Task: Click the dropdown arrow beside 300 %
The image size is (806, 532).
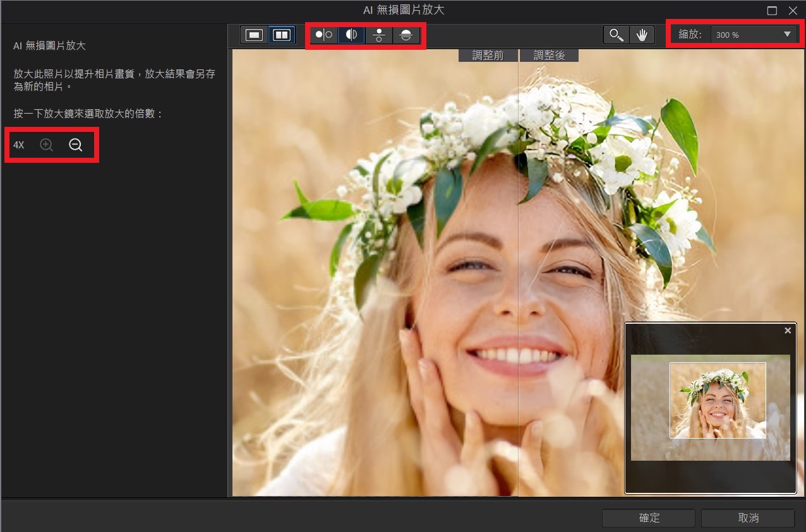Action: point(787,35)
